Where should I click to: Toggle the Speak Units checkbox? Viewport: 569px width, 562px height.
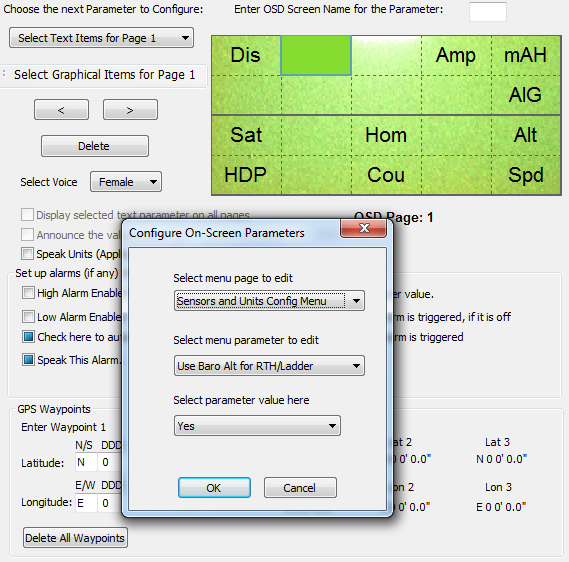[27, 254]
